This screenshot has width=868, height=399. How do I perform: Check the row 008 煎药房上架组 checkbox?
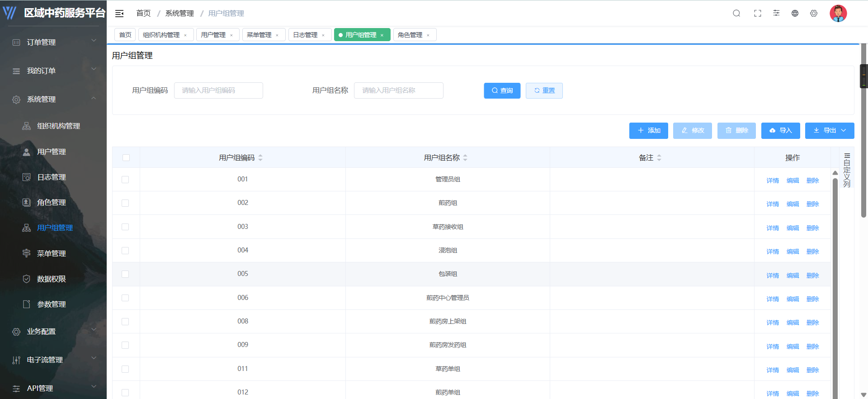tap(125, 322)
